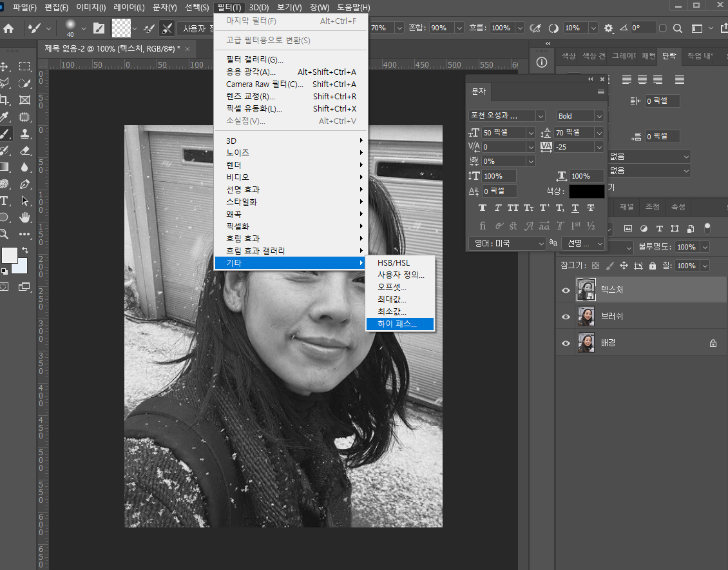Open the layer opacity dropdown
The width and height of the screenshot is (728, 570).
[705, 247]
